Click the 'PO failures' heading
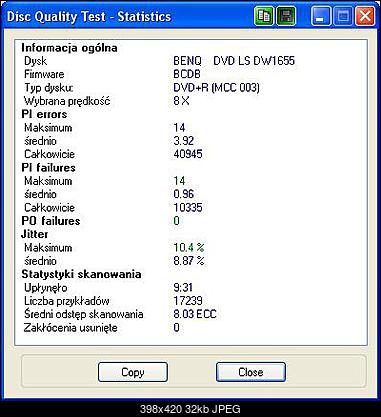Image resolution: width=381 pixels, height=417 pixels. 51,221
